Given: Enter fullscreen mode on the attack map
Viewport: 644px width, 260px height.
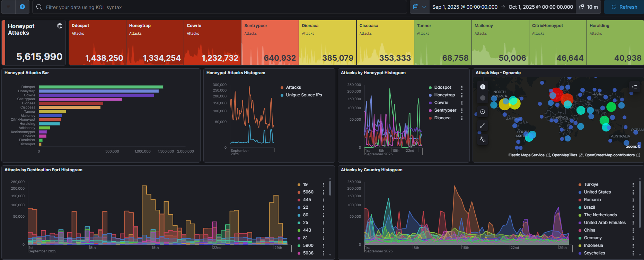Looking at the screenshot, I should pyautogui.click(x=483, y=125).
